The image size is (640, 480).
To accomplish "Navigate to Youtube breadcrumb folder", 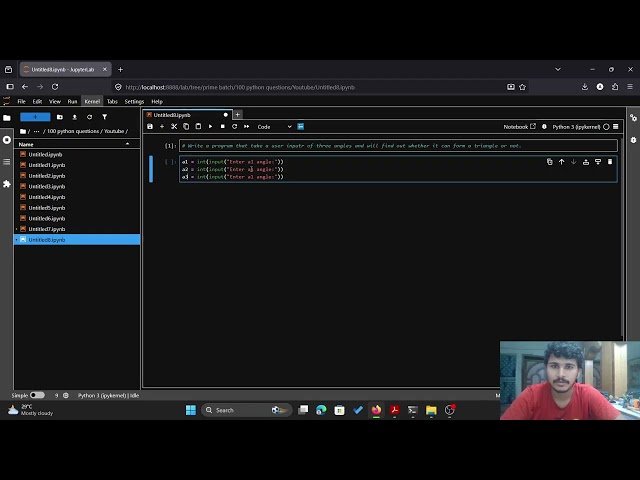I will click(x=114, y=131).
